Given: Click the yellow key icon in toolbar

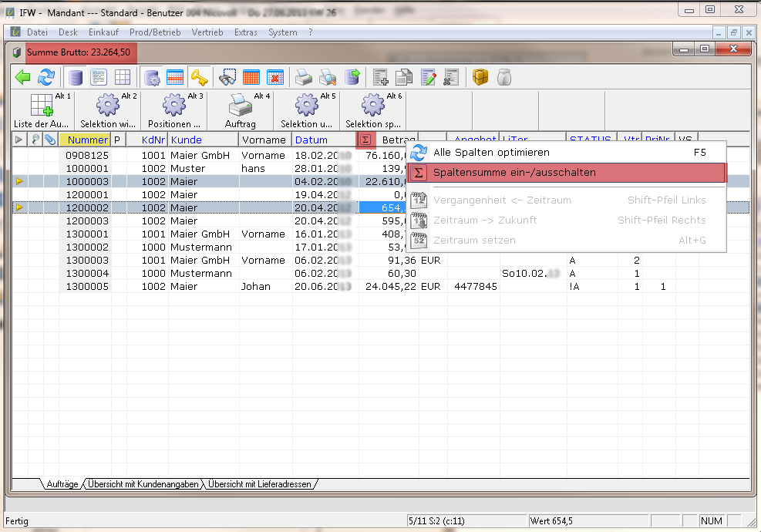Looking at the screenshot, I should (200, 77).
